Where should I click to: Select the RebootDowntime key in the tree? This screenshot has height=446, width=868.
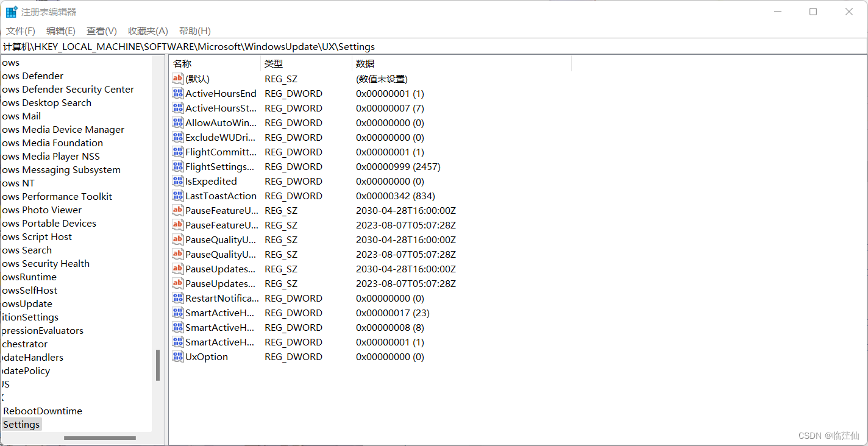[x=43, y=411]
